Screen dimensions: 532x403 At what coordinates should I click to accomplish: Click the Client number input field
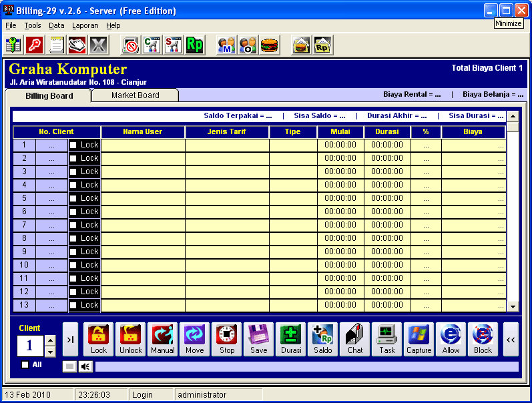tap(30, 346)
